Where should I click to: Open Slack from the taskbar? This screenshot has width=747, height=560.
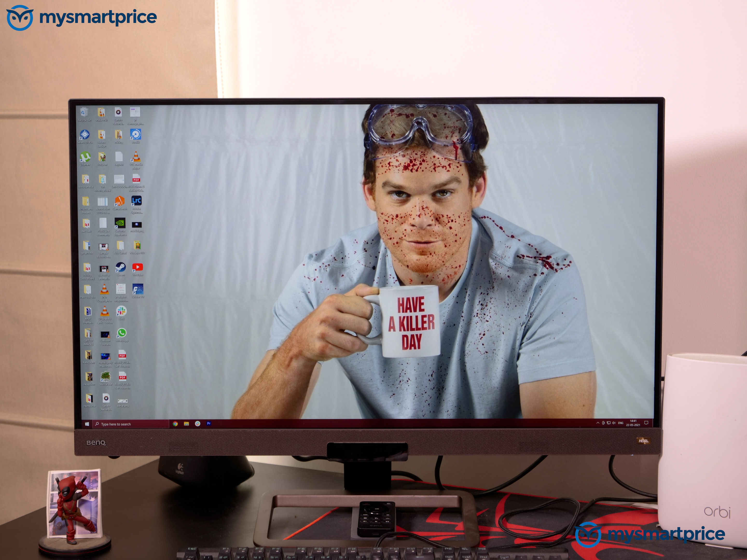[x=198, y=424]
